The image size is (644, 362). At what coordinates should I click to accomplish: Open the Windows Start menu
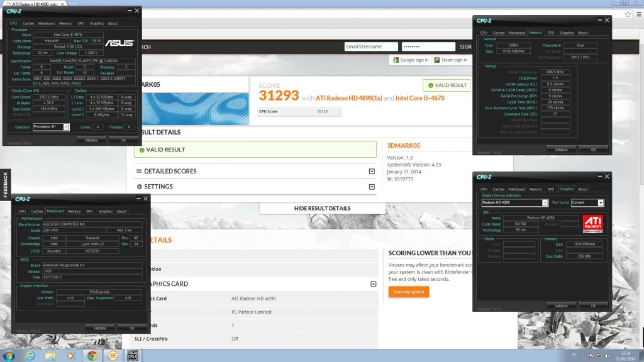pyautogui.click(x=9, y=356)
